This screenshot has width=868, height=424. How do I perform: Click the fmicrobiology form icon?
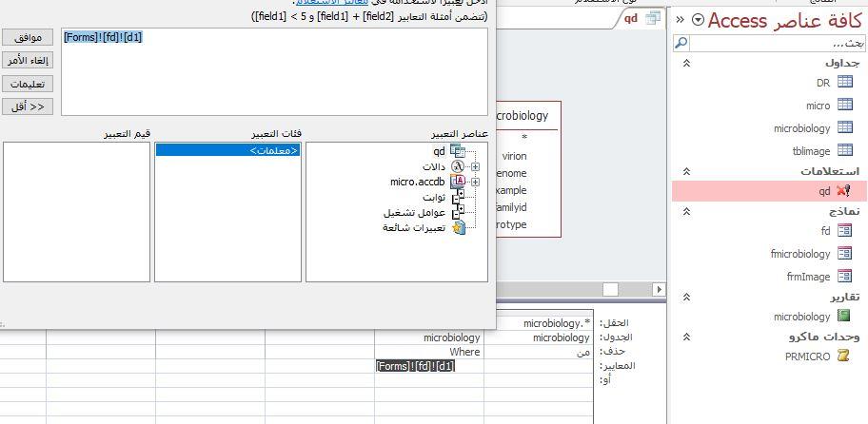844,253
